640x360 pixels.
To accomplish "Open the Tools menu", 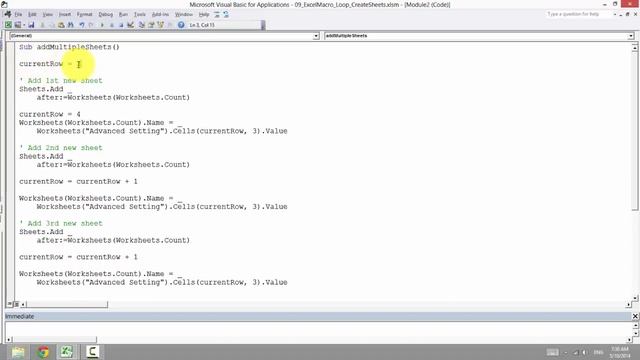I will 140,14.
